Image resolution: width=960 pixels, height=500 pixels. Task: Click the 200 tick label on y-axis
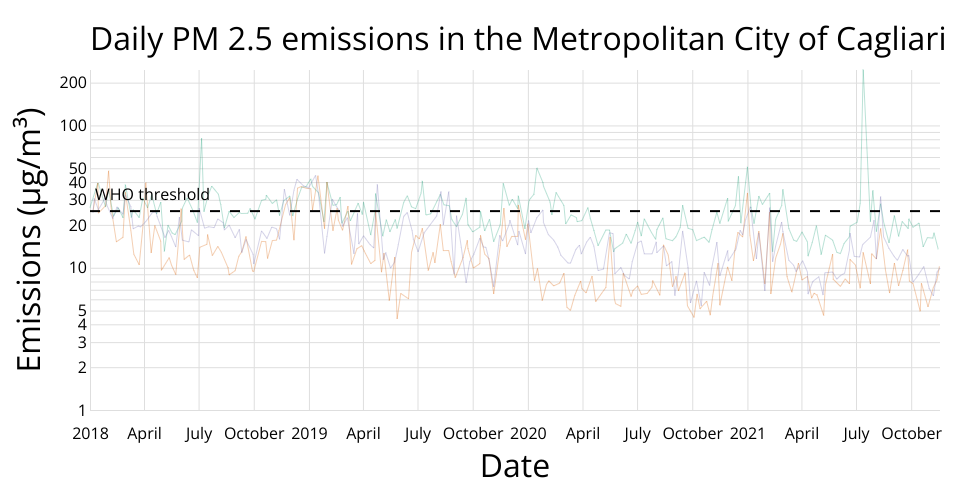pyautogui.click(x=73, y=82)
